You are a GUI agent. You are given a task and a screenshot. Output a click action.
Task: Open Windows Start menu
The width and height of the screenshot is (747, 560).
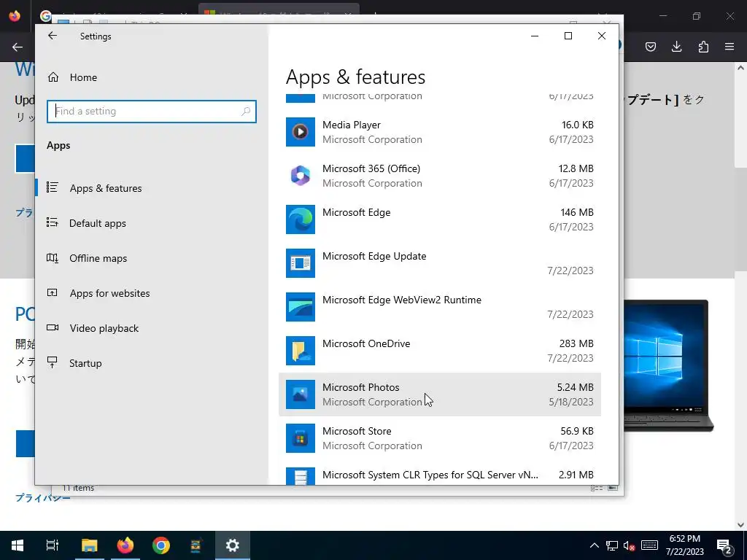18,545
